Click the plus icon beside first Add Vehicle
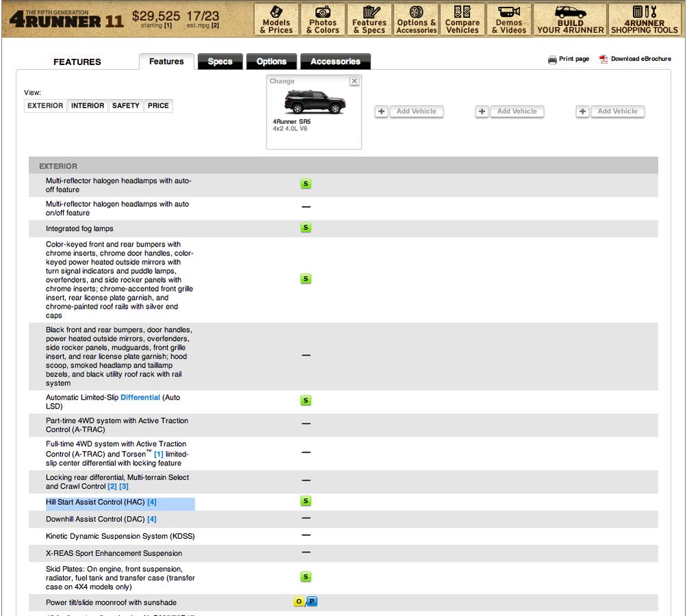Viewport: 687px width, 616px height. pos(382,111)
